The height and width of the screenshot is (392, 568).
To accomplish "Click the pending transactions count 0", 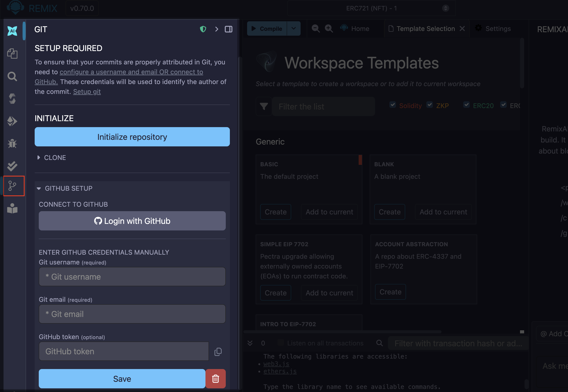I will coord(263,343).
